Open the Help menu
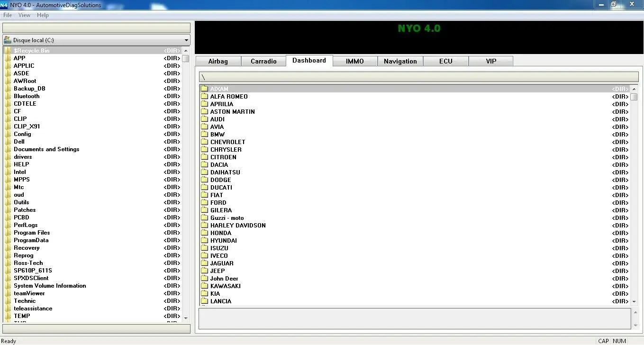 point(43,15)
